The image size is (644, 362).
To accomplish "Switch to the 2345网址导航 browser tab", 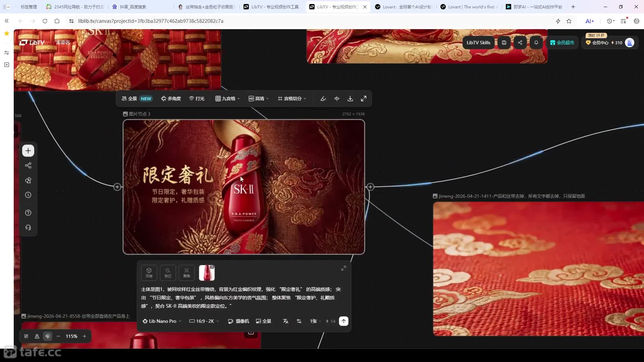I will [x=75, y=7].
